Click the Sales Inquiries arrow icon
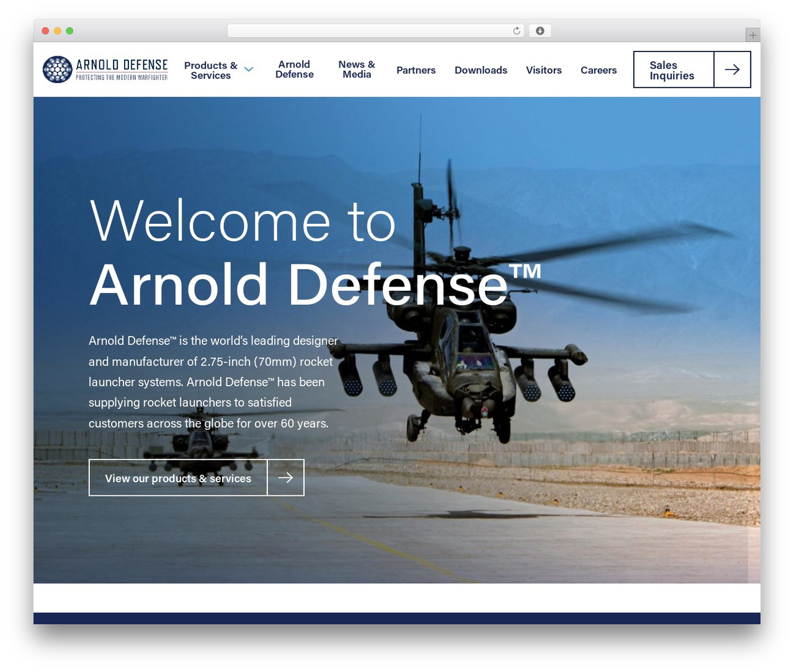Image resolution: width=794 pixels, height=672 pixels. (x=733, y=69)
